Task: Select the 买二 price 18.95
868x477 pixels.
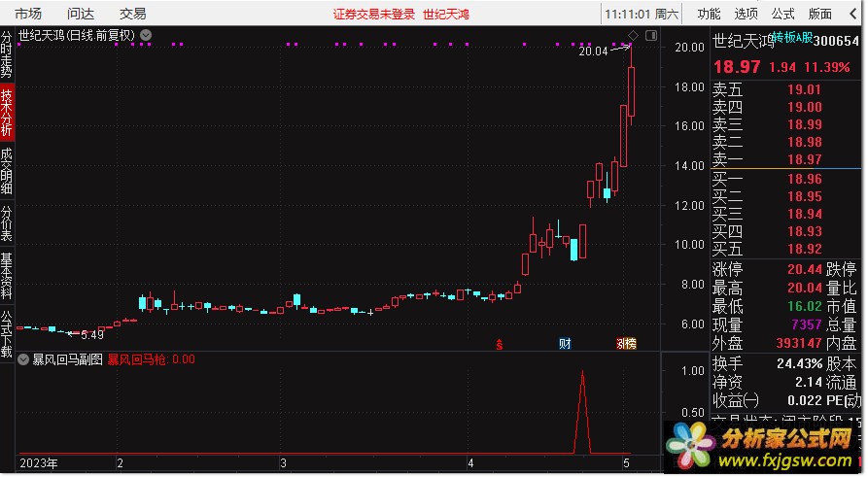Action: [x=805, y=196]
